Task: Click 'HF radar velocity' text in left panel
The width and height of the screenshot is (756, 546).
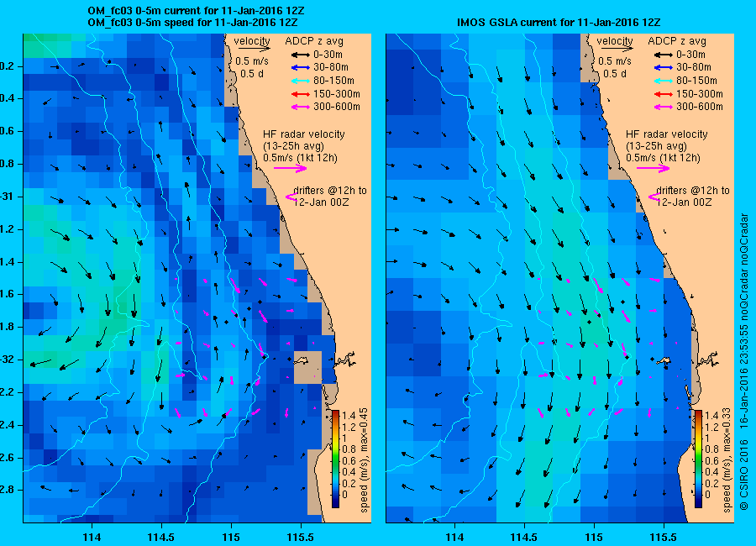Action: pos(304,134)
